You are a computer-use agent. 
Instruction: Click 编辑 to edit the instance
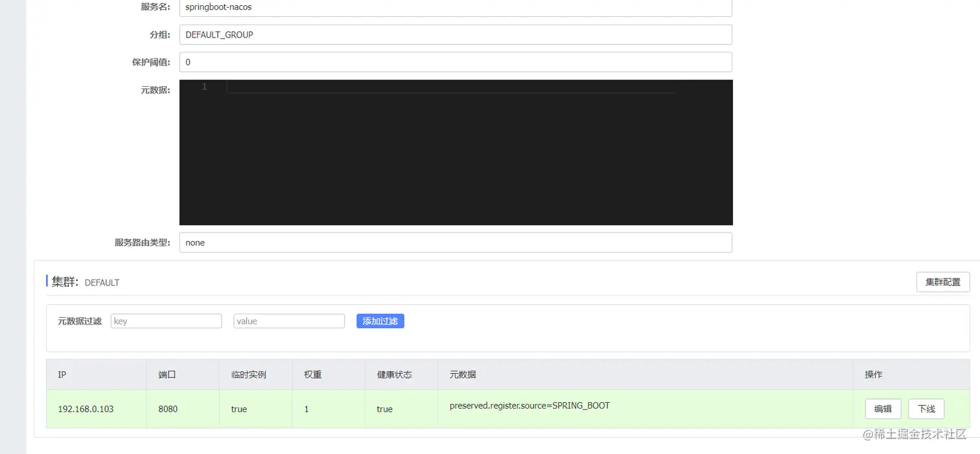pyautogui.click(x=882, y=409)
